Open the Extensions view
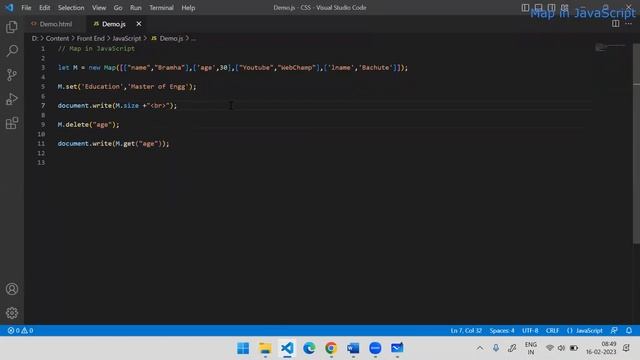 (12, 123)
